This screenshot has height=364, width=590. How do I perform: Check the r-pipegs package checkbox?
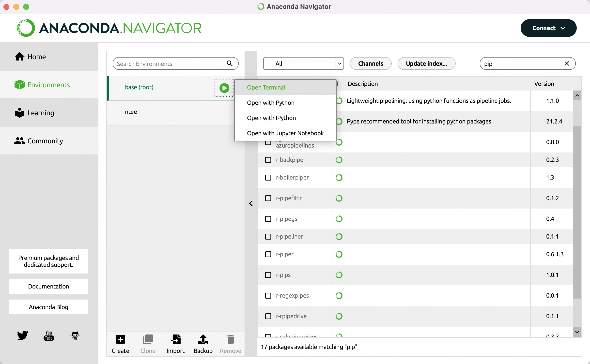268,219
